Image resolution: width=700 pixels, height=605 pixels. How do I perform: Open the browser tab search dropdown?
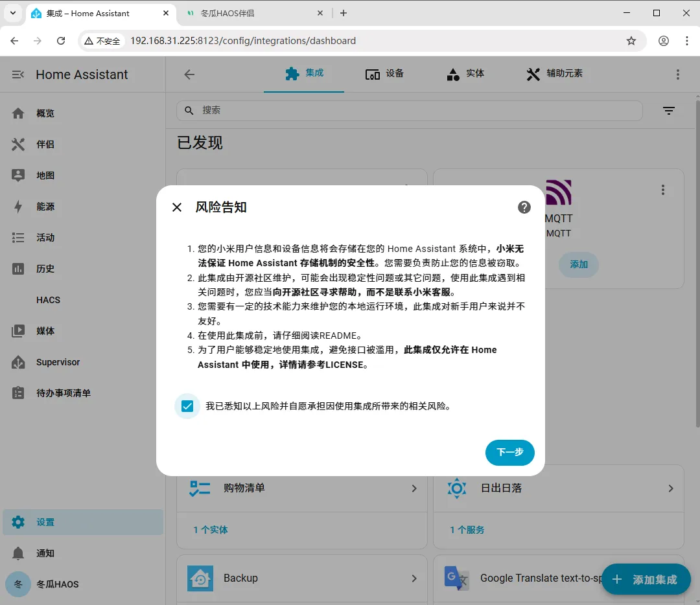click(x=13, y=14)
